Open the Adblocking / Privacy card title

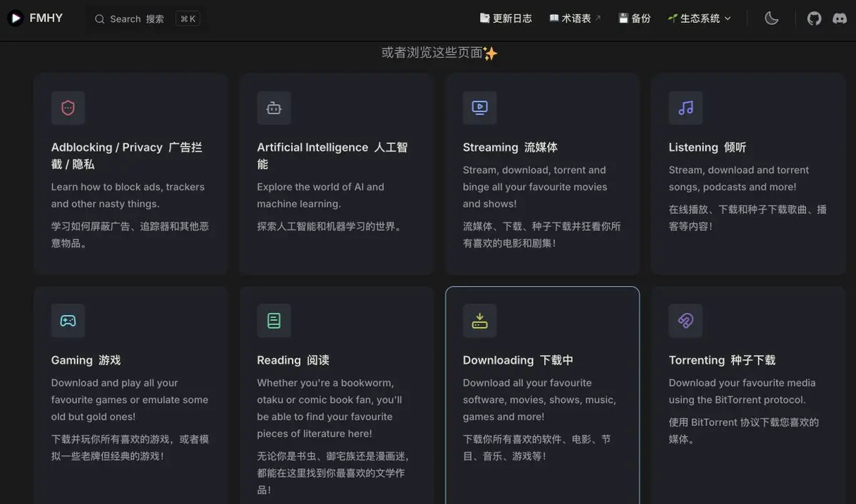click(x=126, y=155)
